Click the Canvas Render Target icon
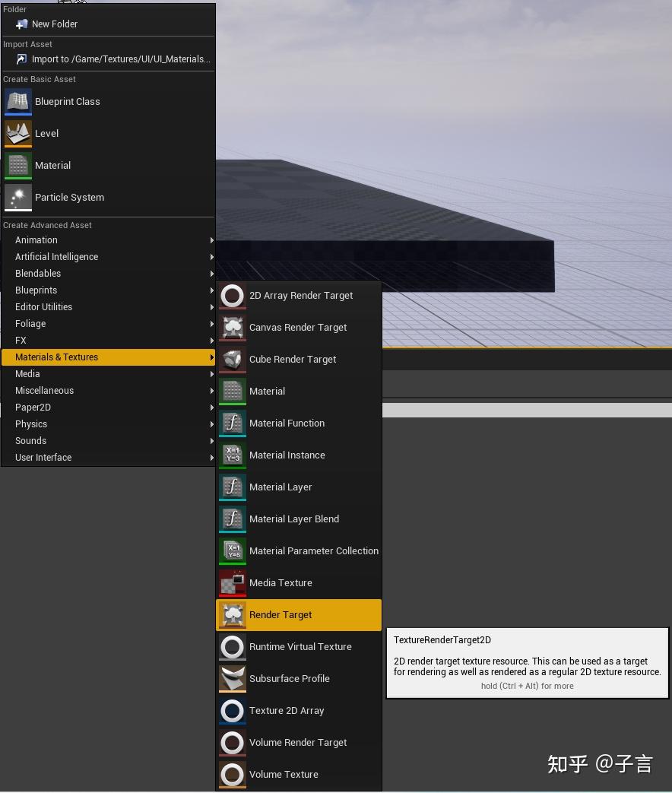 (x=232, y=327)
